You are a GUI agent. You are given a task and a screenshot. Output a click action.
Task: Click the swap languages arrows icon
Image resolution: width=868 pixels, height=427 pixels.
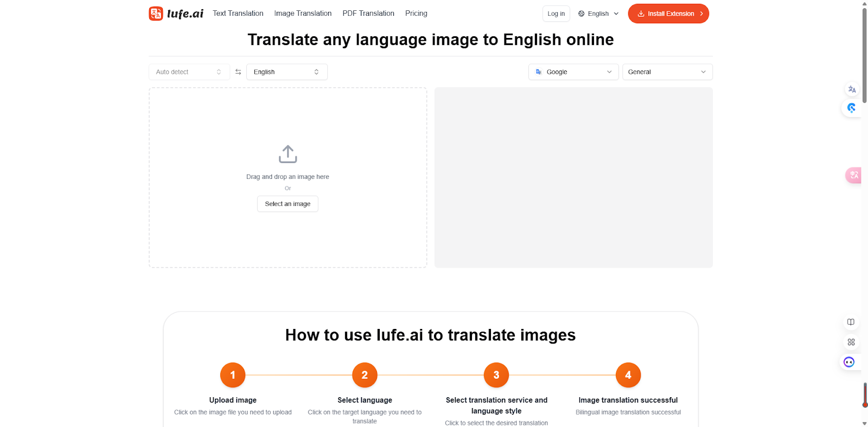[238, 72]
